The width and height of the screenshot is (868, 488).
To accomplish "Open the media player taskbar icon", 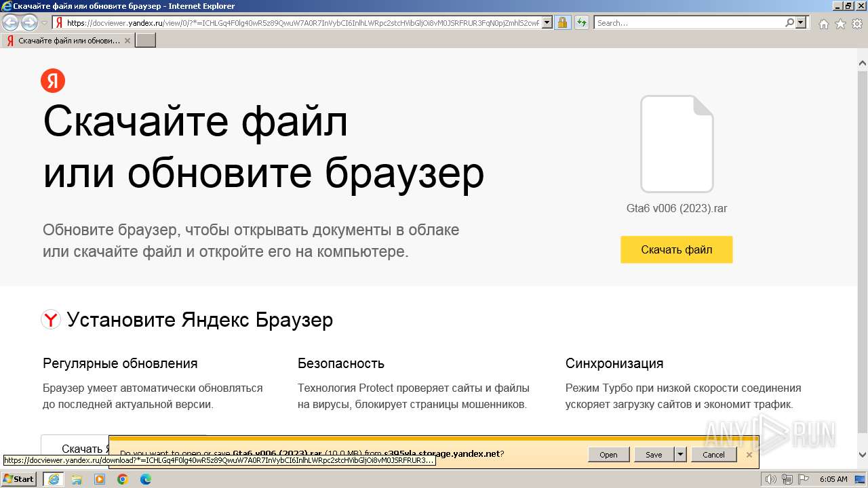I will 100,479.
